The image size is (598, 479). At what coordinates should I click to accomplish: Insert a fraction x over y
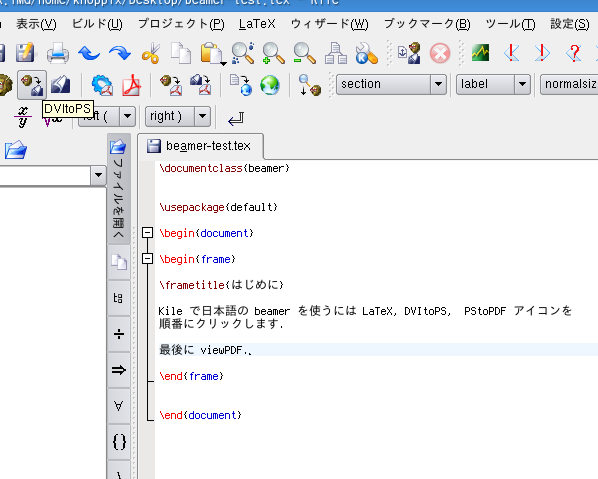pos(23,117)
